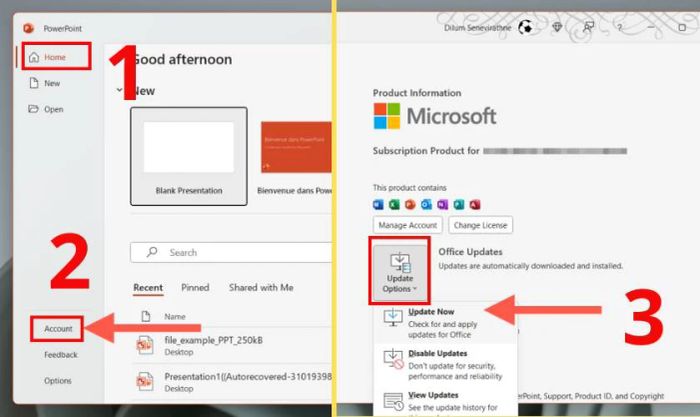Click the user name Dilum Seneviratne
This screenshot has width=700, height=417.
pos(477,28)
